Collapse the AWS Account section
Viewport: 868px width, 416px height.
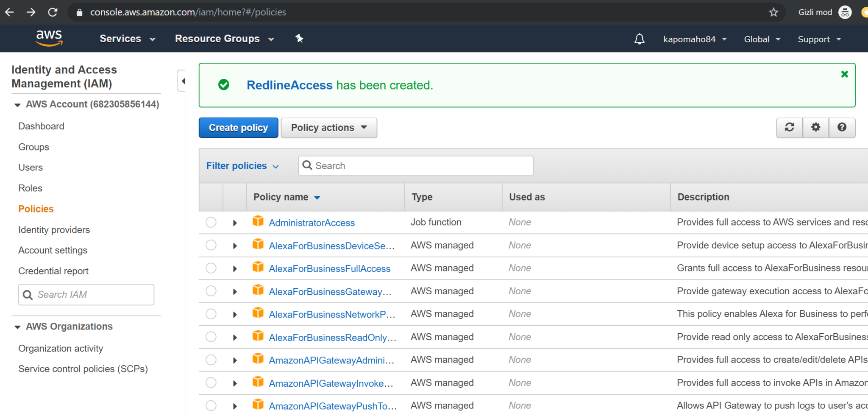coord(17,105)
